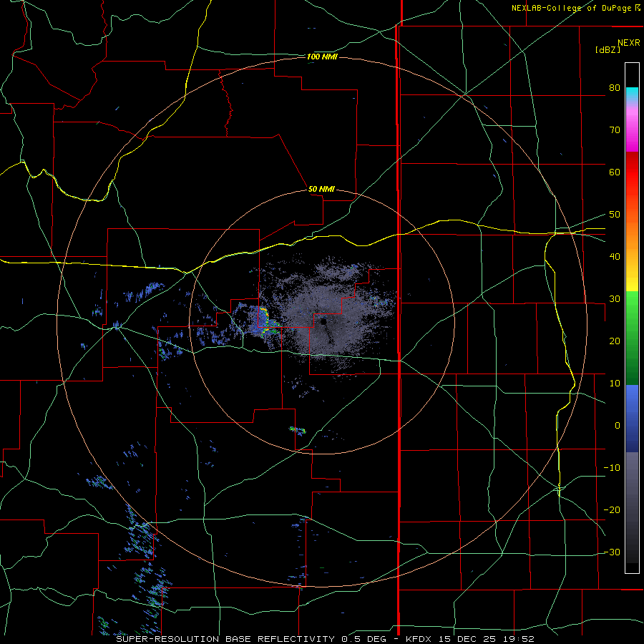Click the 0 value on the dBZ scale

point(618,426)
